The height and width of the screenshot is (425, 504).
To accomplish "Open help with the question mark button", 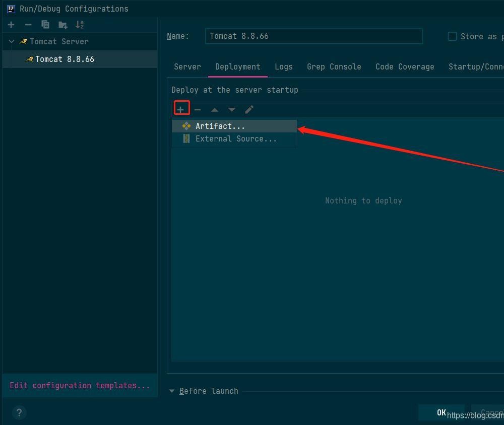I will click(19, 413).
